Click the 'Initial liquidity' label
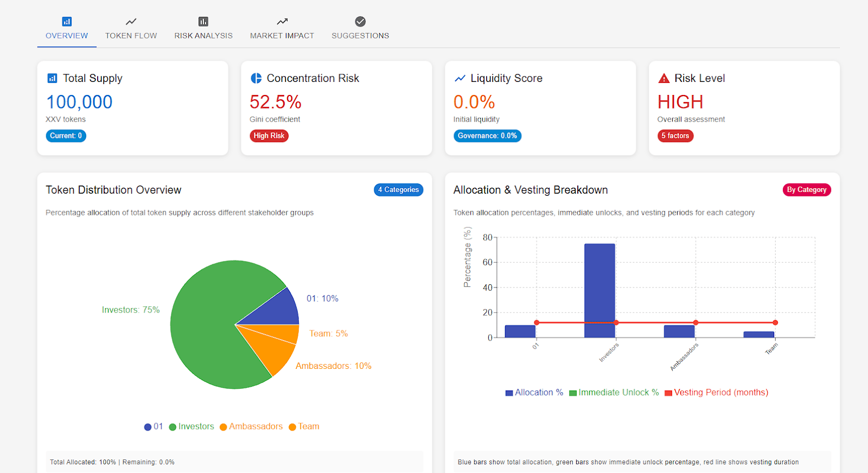868x473 pixels. coord(476,119)
